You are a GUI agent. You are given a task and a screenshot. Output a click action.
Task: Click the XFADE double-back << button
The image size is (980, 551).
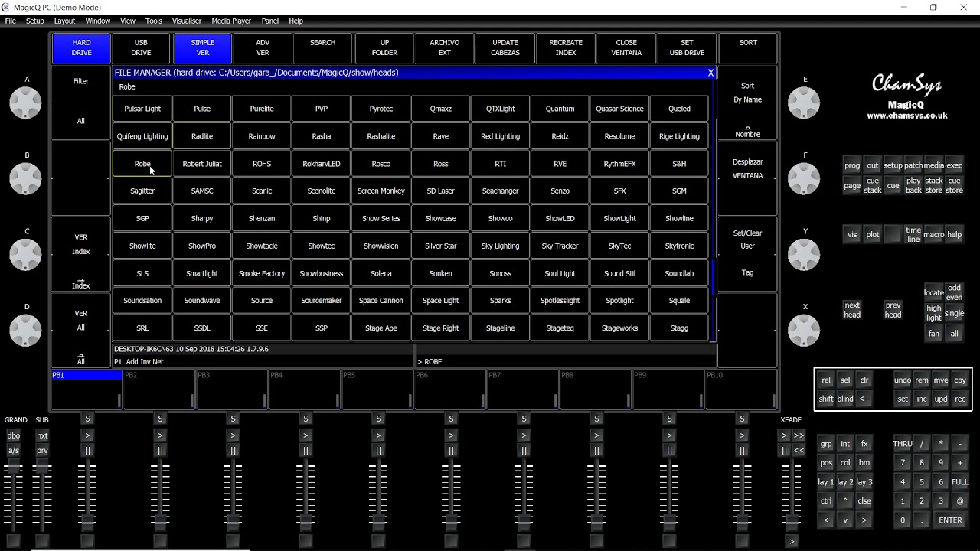(799, 451)
